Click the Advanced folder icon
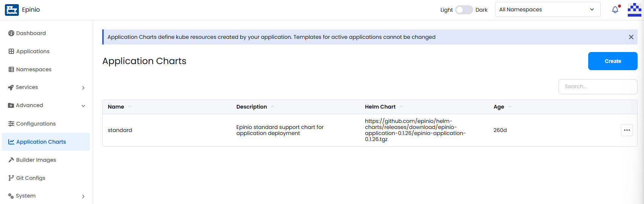644x204 pixels. 11,106
